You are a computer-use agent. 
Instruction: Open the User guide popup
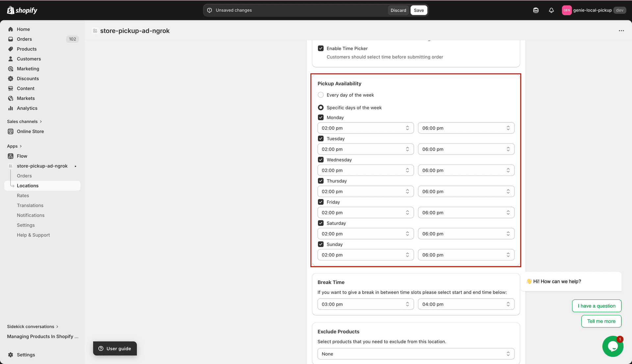pos(115,348)
